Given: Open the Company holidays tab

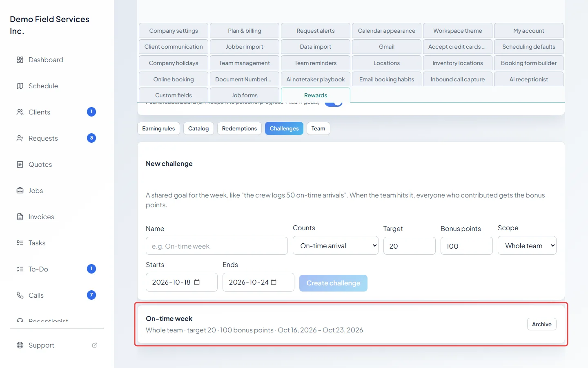Looking at the screenshot, I should coord(174,63).
